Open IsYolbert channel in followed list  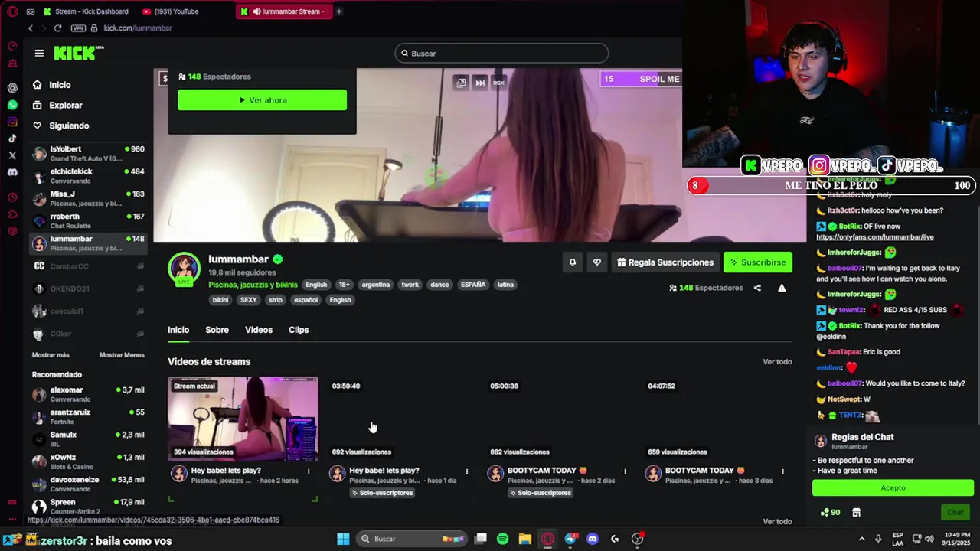88,154
